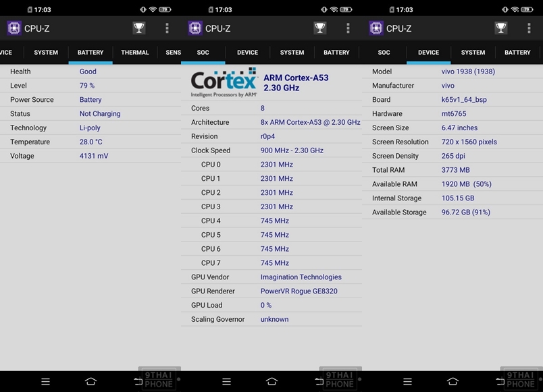Select the Health value "Good"
543x392 pixels.
click(x=88, y=72)
